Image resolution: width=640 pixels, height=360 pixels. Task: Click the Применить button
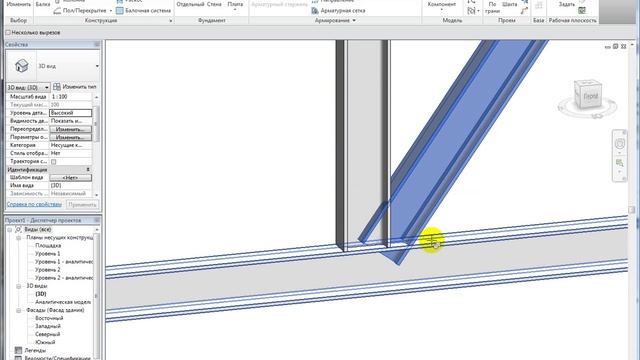(x=82, y=204)
